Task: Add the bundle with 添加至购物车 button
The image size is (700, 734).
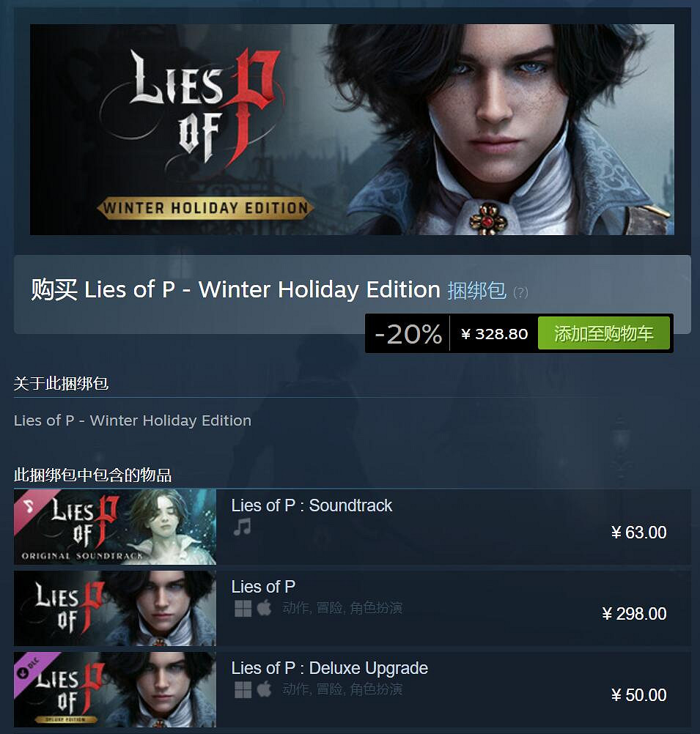Action: 603,333
